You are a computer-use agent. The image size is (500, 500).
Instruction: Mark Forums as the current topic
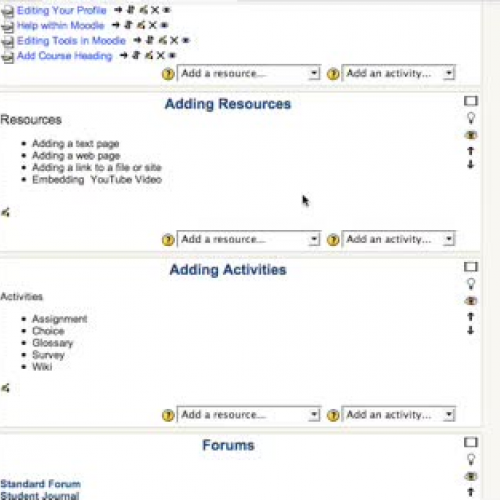tap(471, 459)
